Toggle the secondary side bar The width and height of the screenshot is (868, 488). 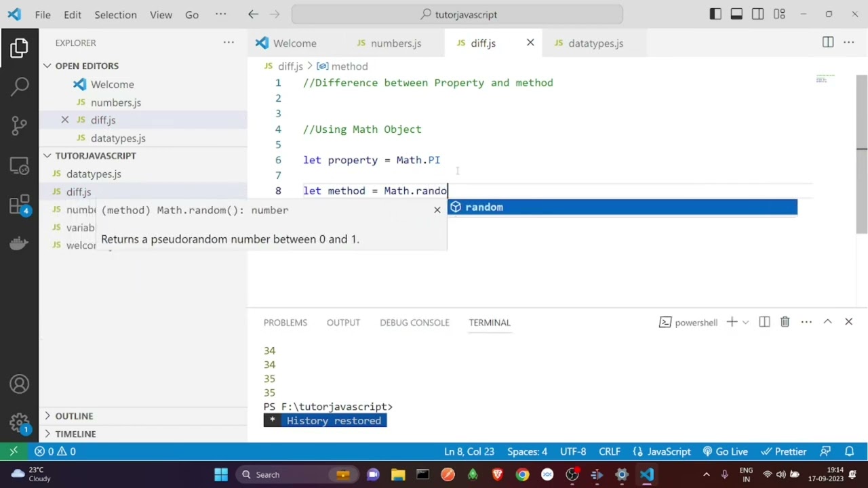tap(758, 14)
